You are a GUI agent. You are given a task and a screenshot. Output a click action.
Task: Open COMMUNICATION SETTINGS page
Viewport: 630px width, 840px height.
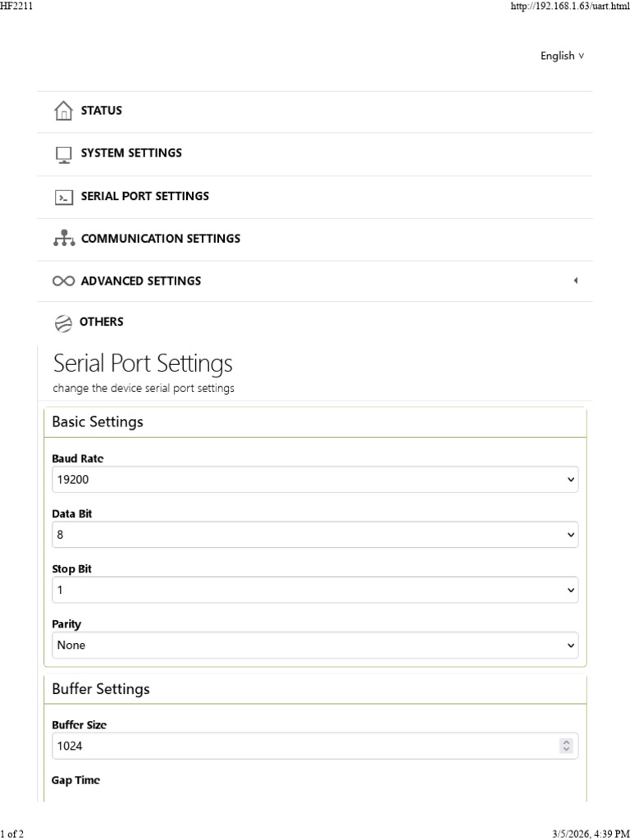[x=315, y=240]
